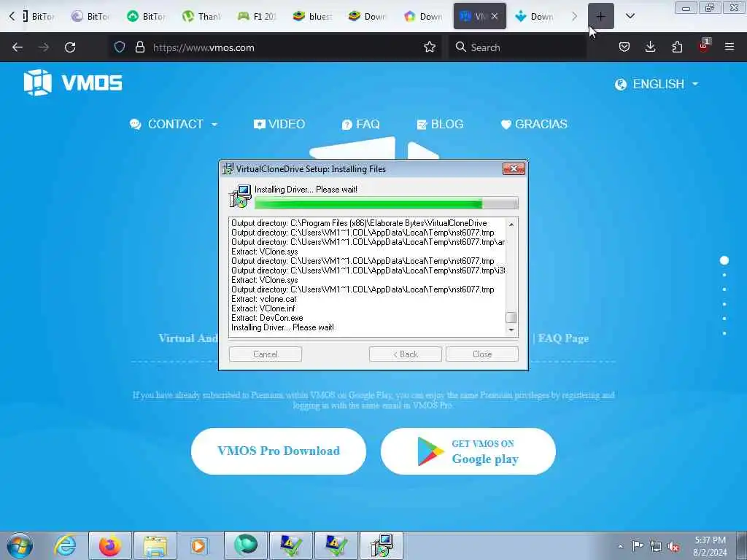The image size is (747, 560).
Task: Open the GRACIAS page
Action: pos(534,124)
